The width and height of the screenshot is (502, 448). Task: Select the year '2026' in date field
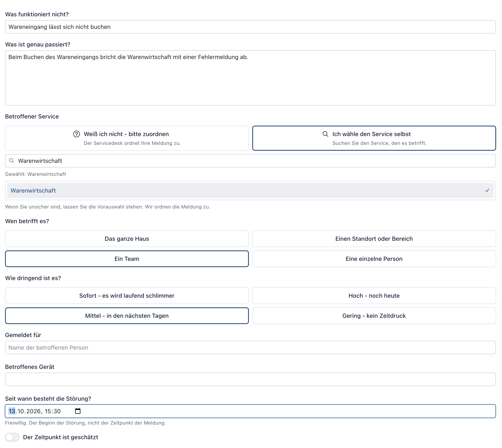[33, 411]
